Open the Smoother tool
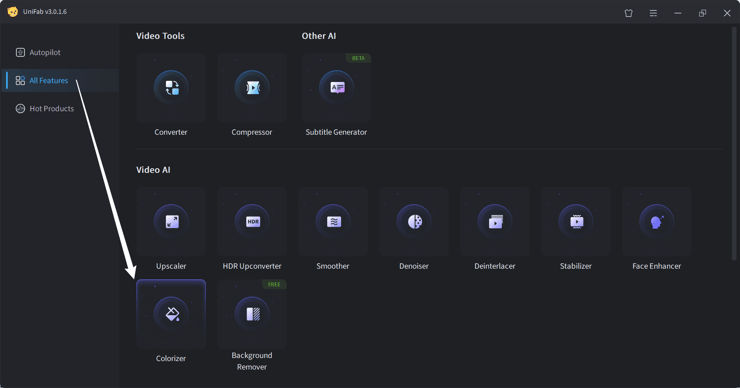 point(333,221)
